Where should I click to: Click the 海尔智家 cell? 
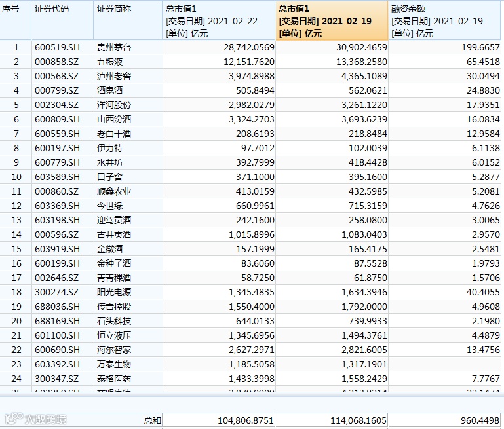[x=114, y=350]
